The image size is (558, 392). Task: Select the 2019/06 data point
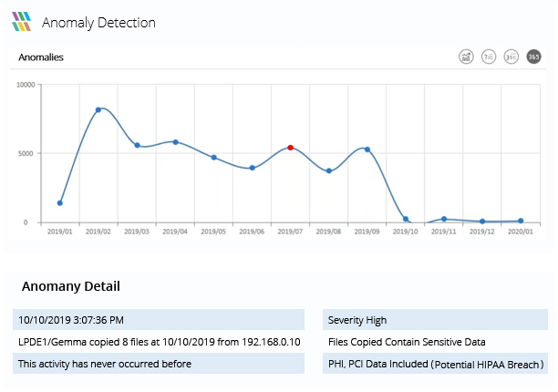click(253, 168)
